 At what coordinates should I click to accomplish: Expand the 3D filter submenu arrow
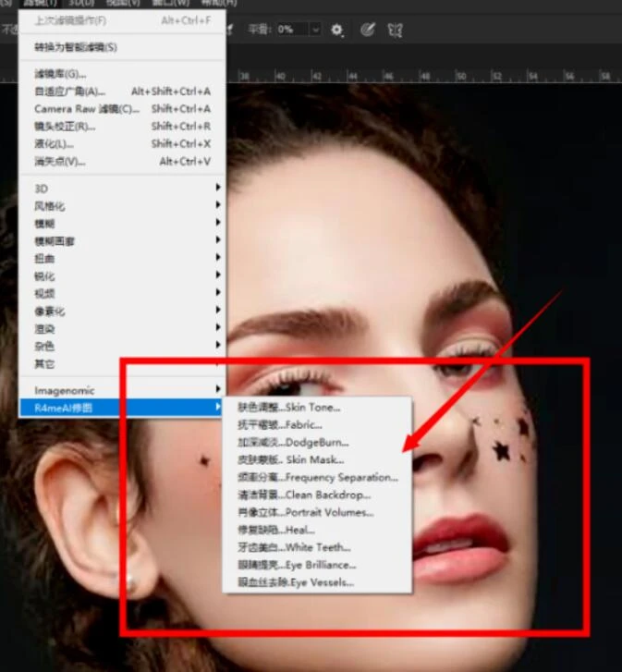(218, 188)
